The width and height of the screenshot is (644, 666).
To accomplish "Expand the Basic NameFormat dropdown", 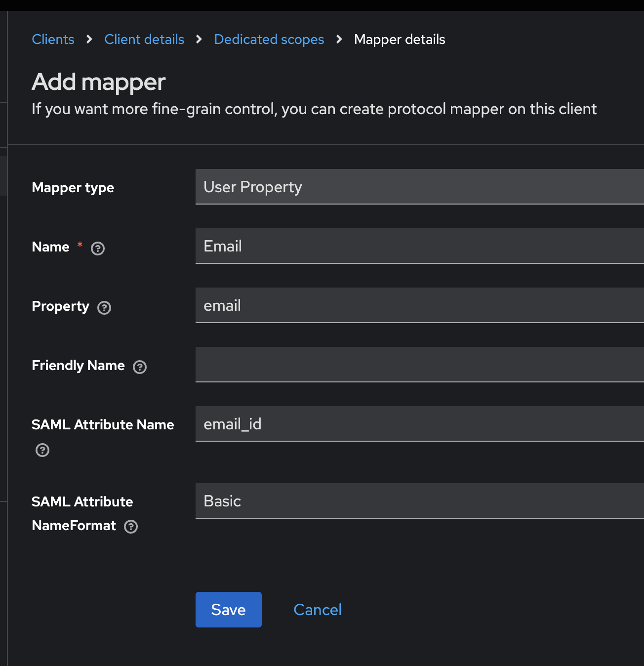I will click(x=420, y=501).
